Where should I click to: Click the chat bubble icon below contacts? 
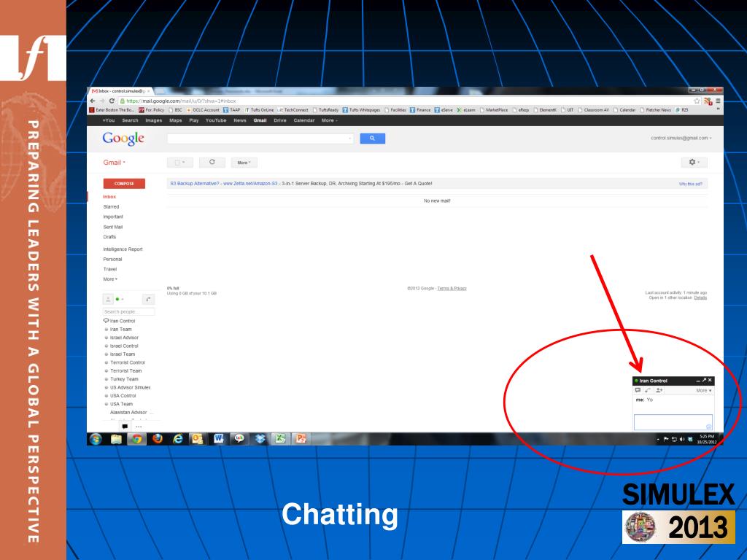pyautogui.click(x=125, y=426)
